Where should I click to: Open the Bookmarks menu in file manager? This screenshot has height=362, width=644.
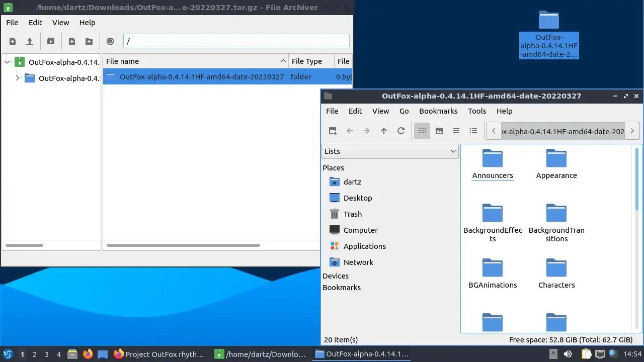(x=438, y=111)
